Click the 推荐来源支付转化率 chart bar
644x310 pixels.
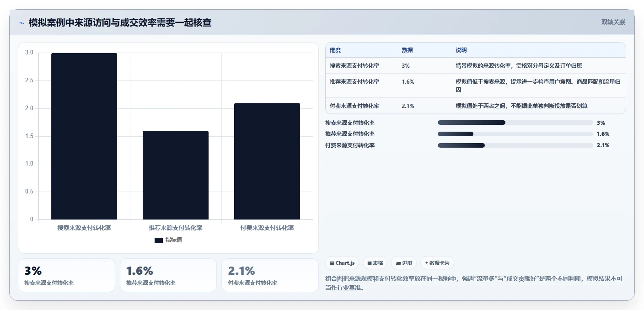pos(176,175)
